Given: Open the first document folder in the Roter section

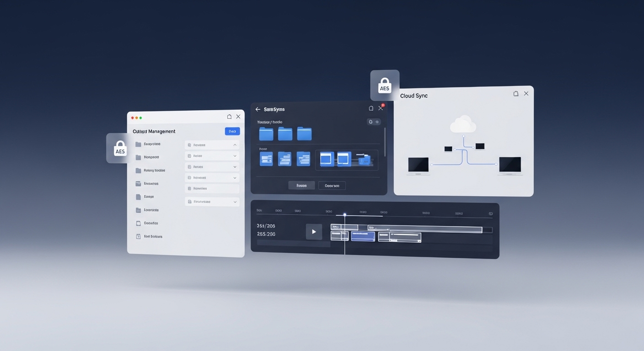Looking at the screenshot, I should click(266, 159).
